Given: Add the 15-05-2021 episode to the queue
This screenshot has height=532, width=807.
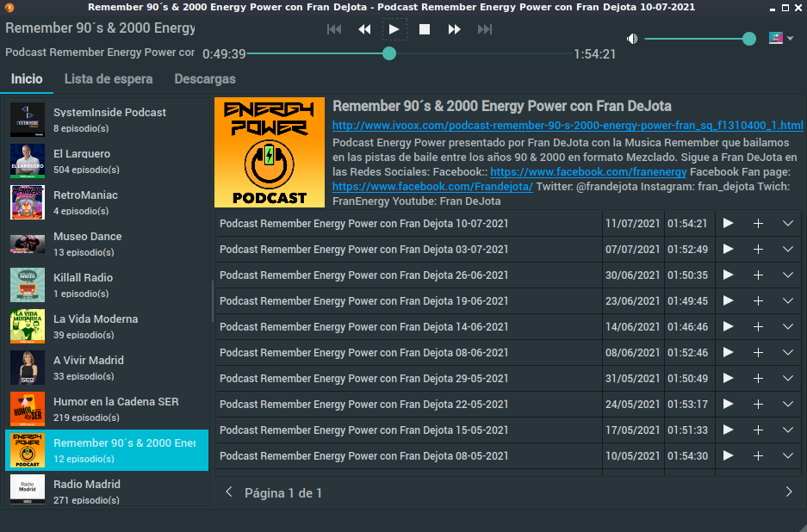Looking at the screenshot, I should pos(758,430).
